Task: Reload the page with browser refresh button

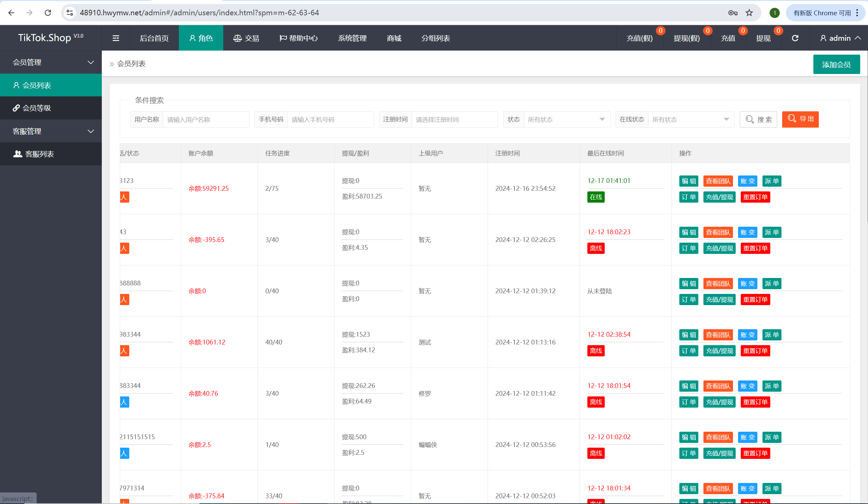Action: 48,13
